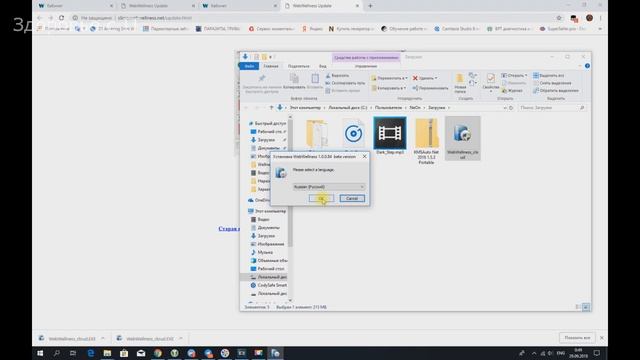Open the Windows Start menu

[x=40, y=353]
